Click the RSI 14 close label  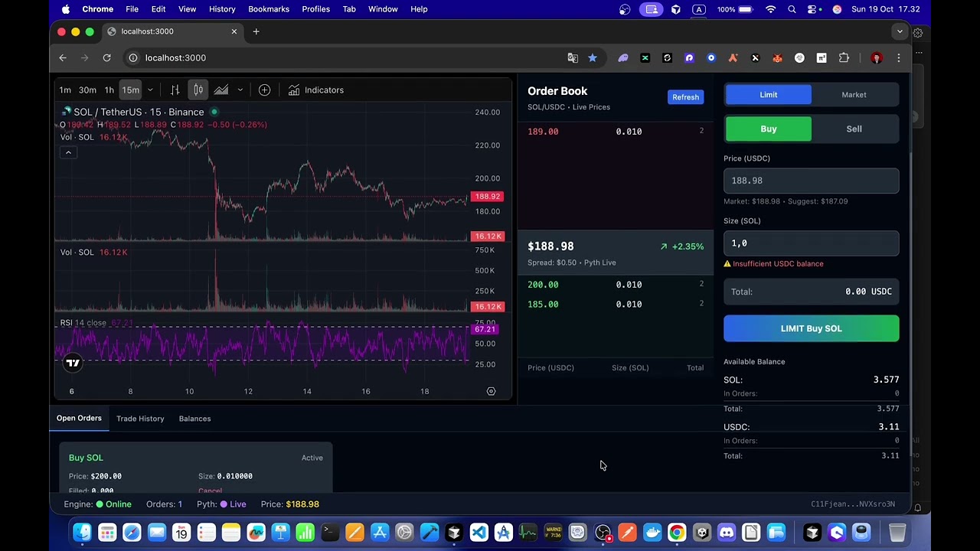pyautogui.click(x=83, y=323)
